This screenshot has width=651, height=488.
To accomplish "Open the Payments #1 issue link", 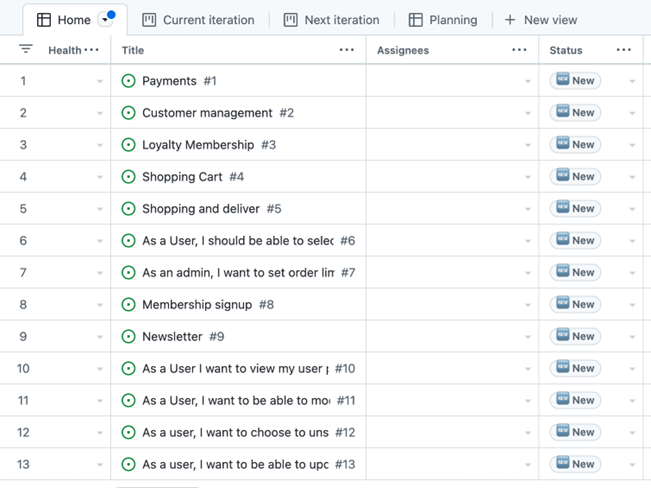I will pyautogui.click(x=179, y=81).
